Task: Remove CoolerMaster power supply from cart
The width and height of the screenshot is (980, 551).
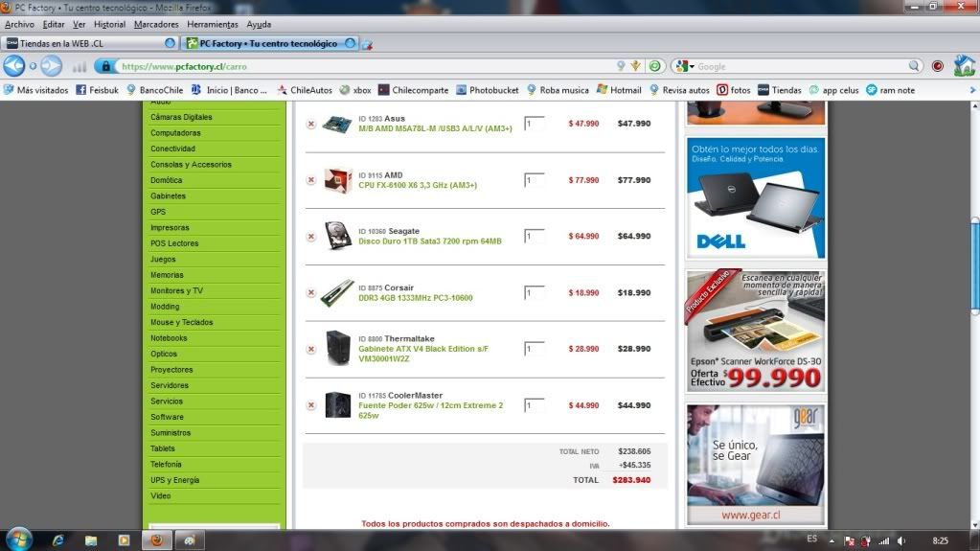Action: click(310, 405)
